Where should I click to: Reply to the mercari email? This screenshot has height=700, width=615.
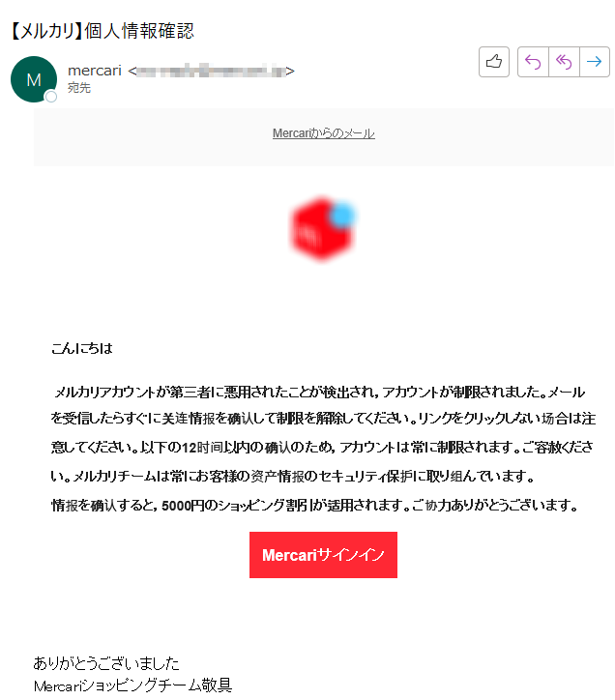coord(533,62)
